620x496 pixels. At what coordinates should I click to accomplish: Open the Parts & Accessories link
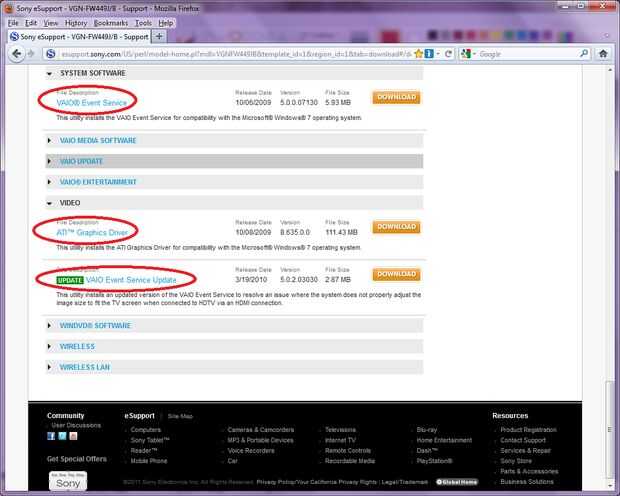(x=529, y=471)
